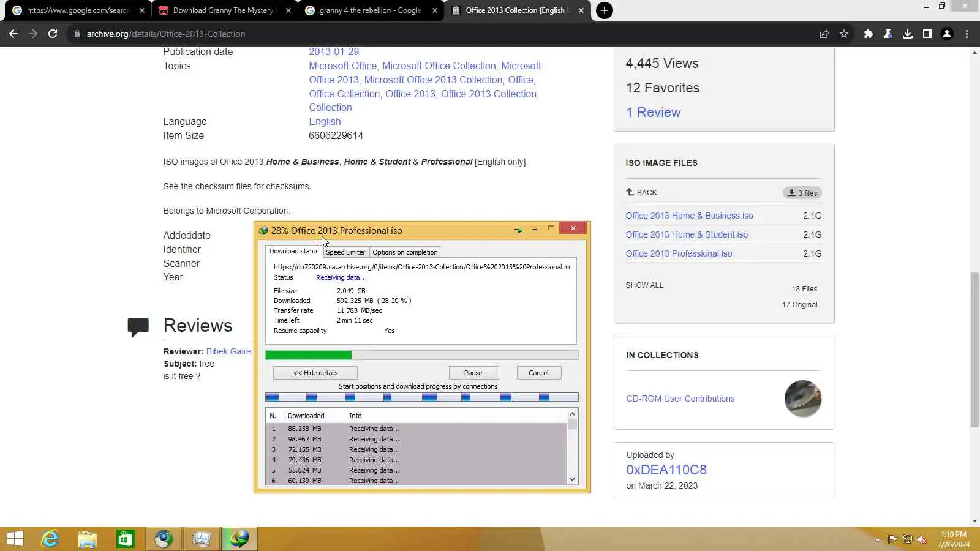Click the page vertical scrollbar thumb

click(x=974, y=349)
